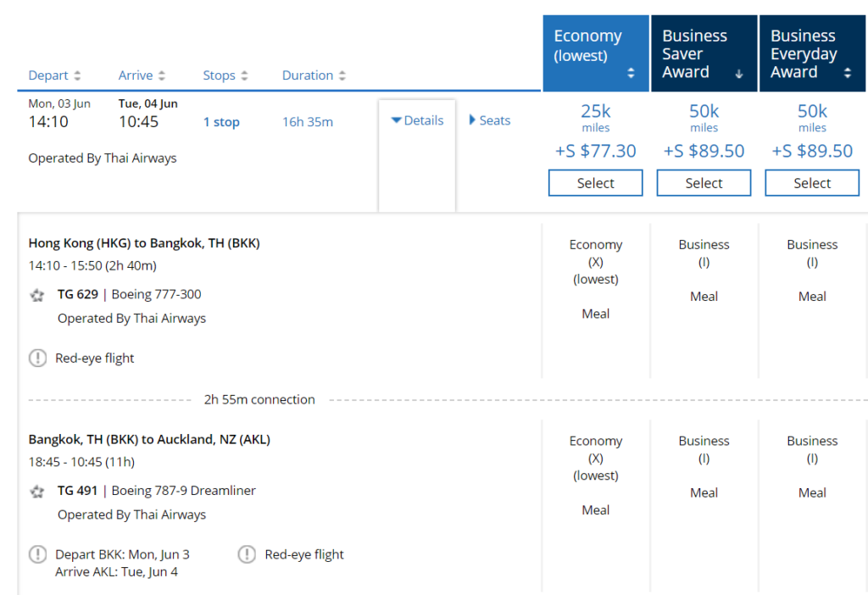Sort flights by Duration label
Image resolution: width=868 pixels, height=595 pixels.
[x=308, y=75]
